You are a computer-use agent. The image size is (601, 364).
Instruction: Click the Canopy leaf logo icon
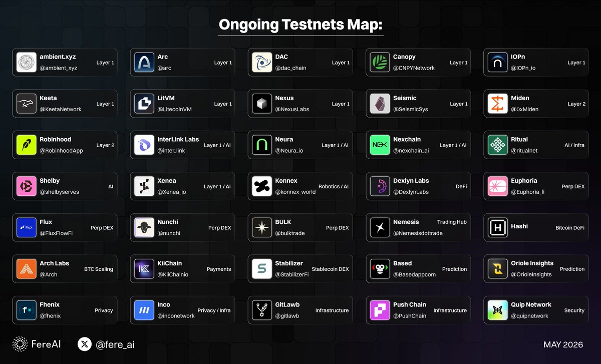pyautogui.click(x=380, y=62)
